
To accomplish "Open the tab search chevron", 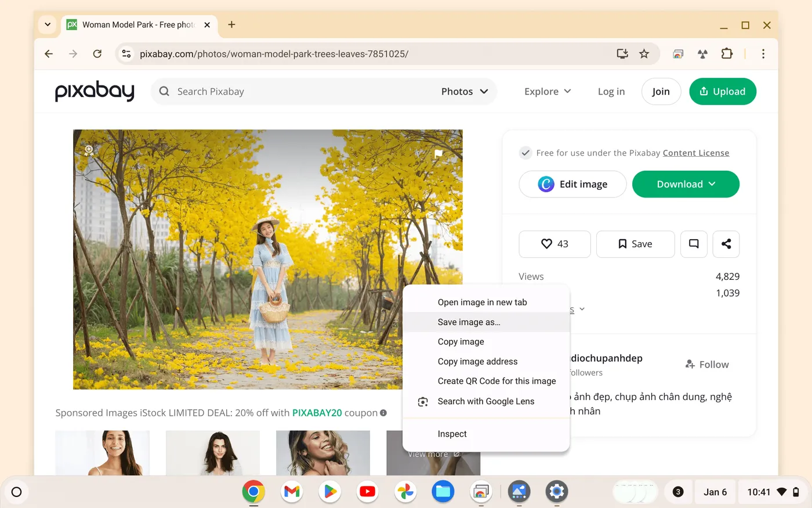I will click(48, 24).
